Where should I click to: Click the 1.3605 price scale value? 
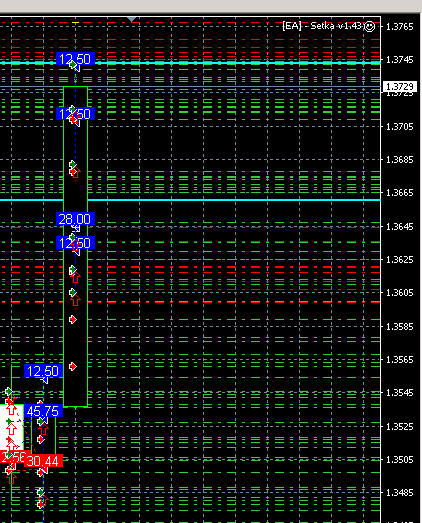click(x=400, y=293)
